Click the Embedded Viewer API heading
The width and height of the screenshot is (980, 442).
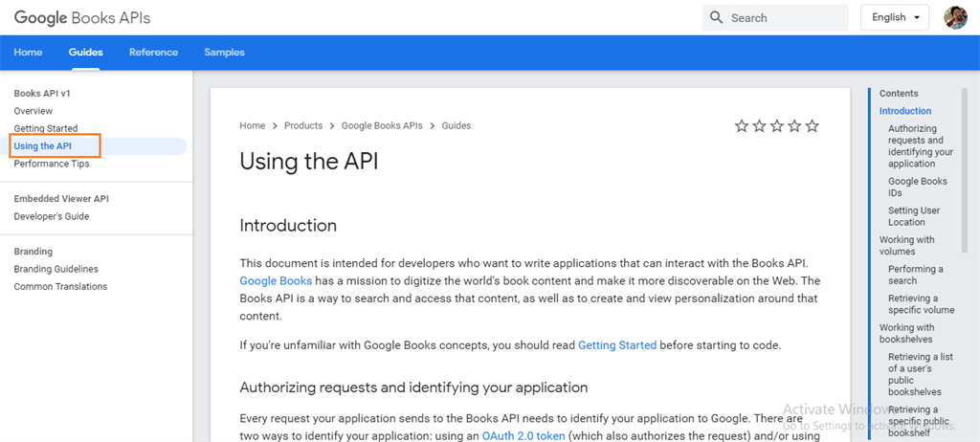pyautogui.click(x=61, y=199)
